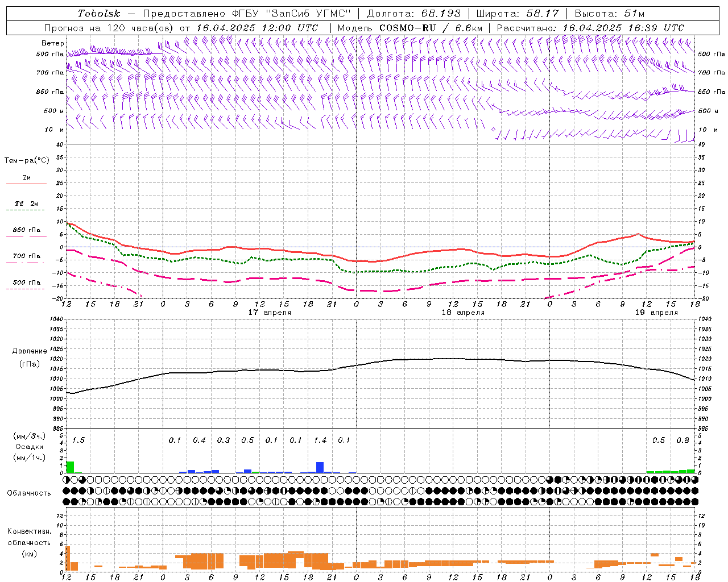Click the Td 2м dew point legend entry
The width and height of the screenshot is (728, 582).
point(26,203)
